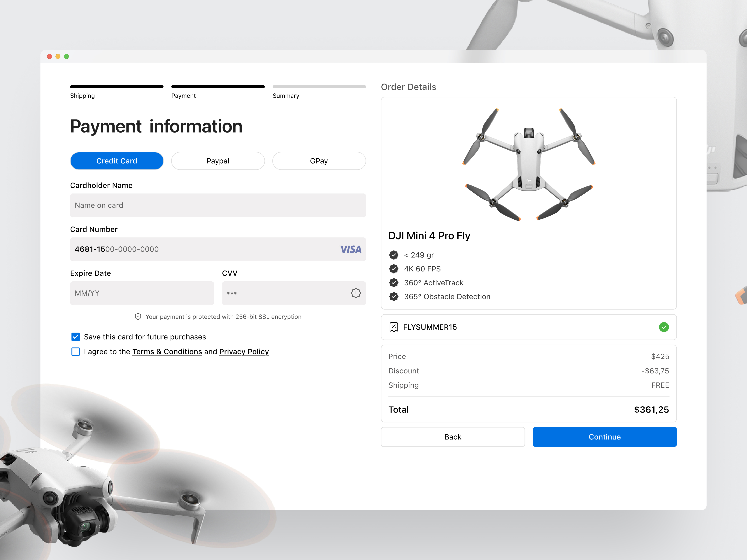Click the SSL encryption shield icon
Viewport: 747px width, 560px height.
click(138, 317)
